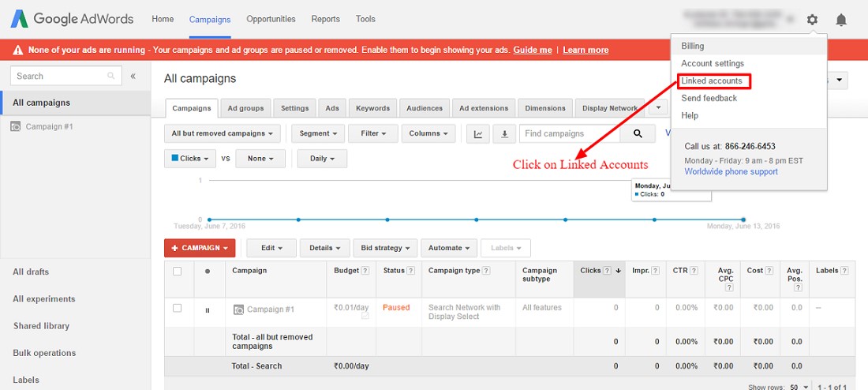Click the Campaign #1 icon in sidebar
Screen dimensions: 868x390
16,127
